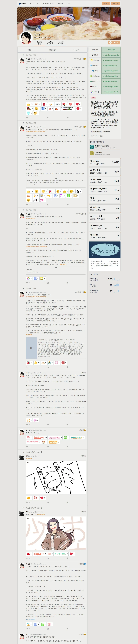The image size is (138, 644).
Task: Toggle visibility of the #yurunee sketch image
Action: pos(28,462)
